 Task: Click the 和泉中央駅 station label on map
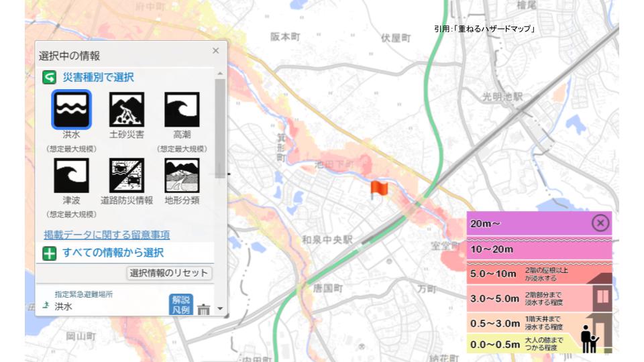[x=327, y=239]
